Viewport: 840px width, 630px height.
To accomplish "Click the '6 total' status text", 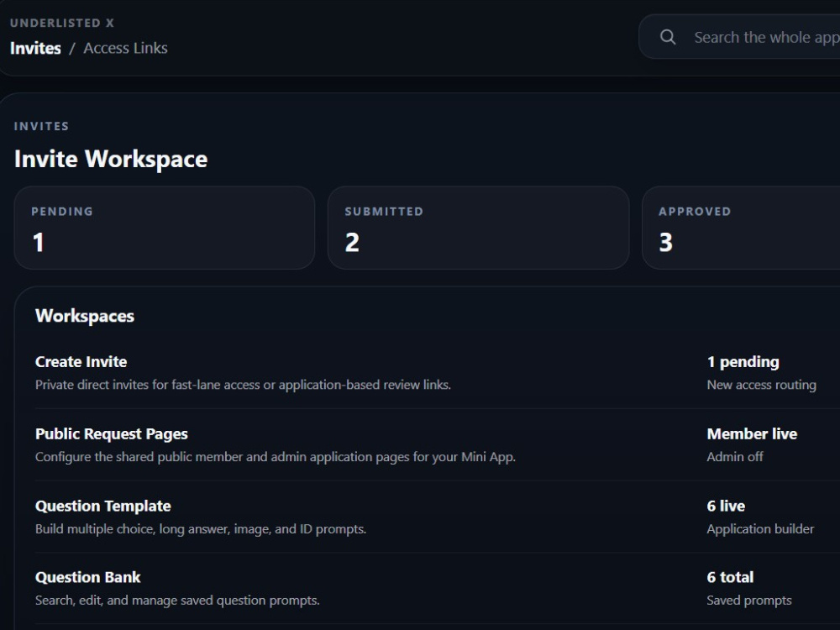I will click(x=730, y=577).
